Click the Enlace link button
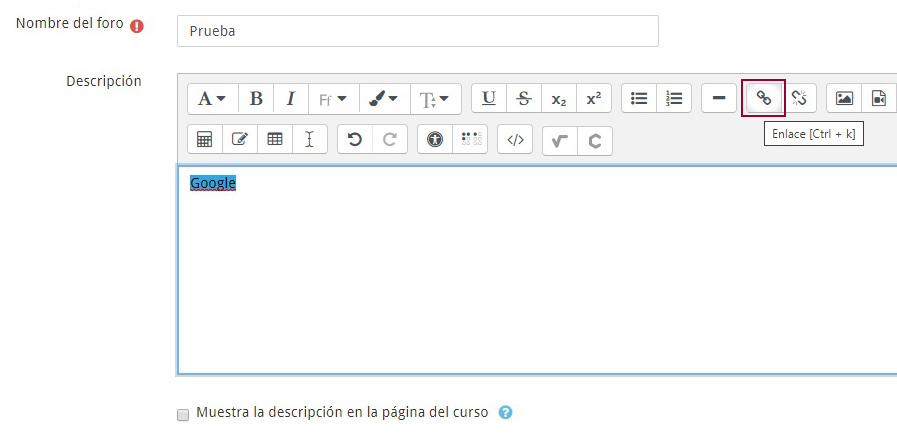 point(764,98)
